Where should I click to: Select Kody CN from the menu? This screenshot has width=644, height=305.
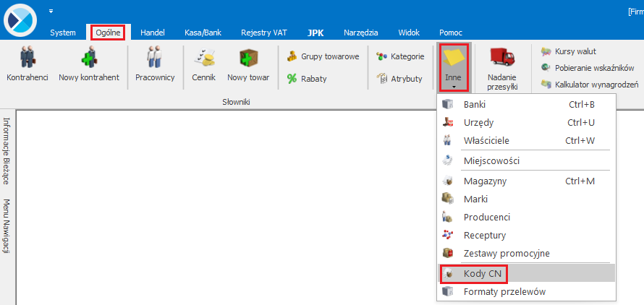pos(527,274)
